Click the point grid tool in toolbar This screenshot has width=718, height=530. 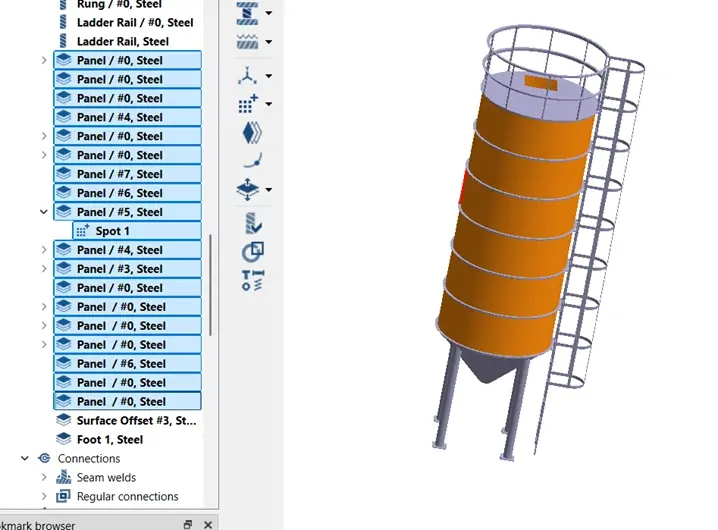point(247,104)
